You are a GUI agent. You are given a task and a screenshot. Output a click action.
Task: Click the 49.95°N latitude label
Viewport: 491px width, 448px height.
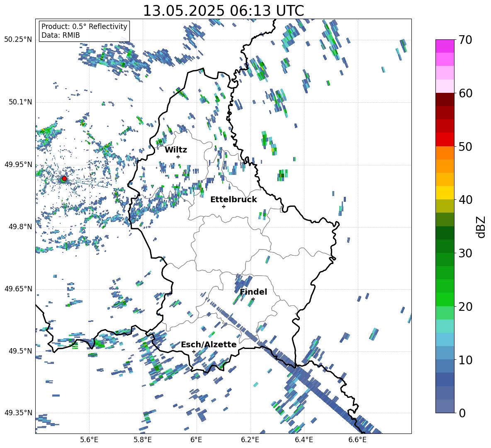pyautogui.click(x=18, y=164)
